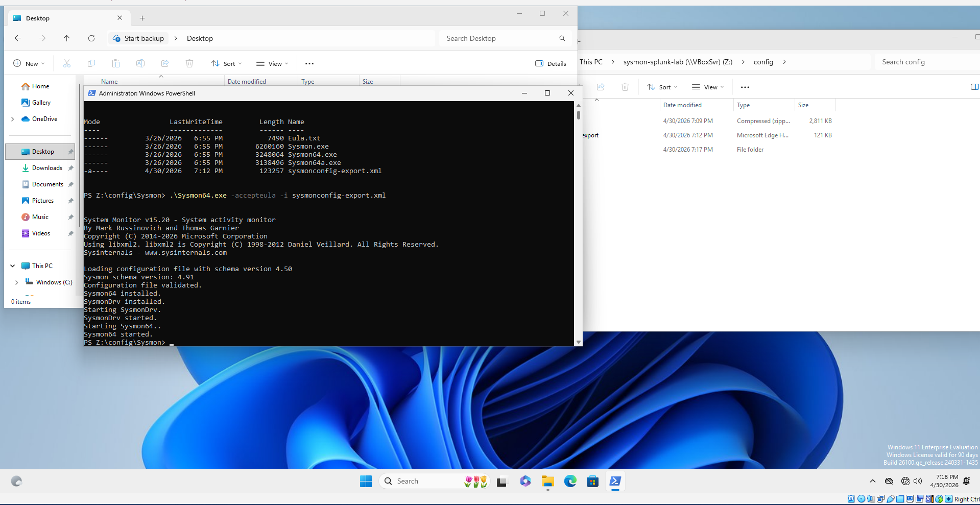Click Delete icon in config window toolbar
The image size is (980, 505).
(625, 87)
